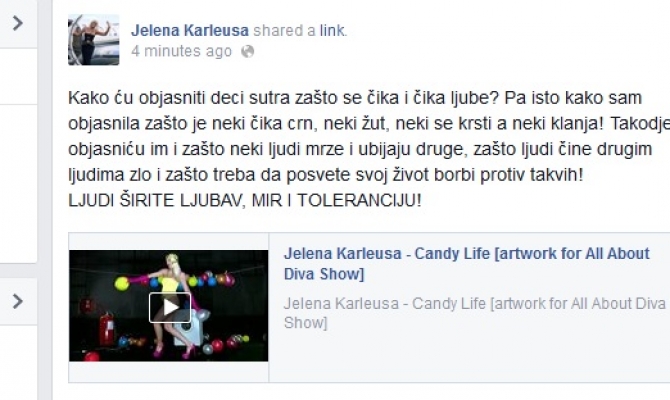The height and width of the screenshot is (400, 670).
Task: Open the Jelena Karleusa author name link
Action: (x=190, y=30)
